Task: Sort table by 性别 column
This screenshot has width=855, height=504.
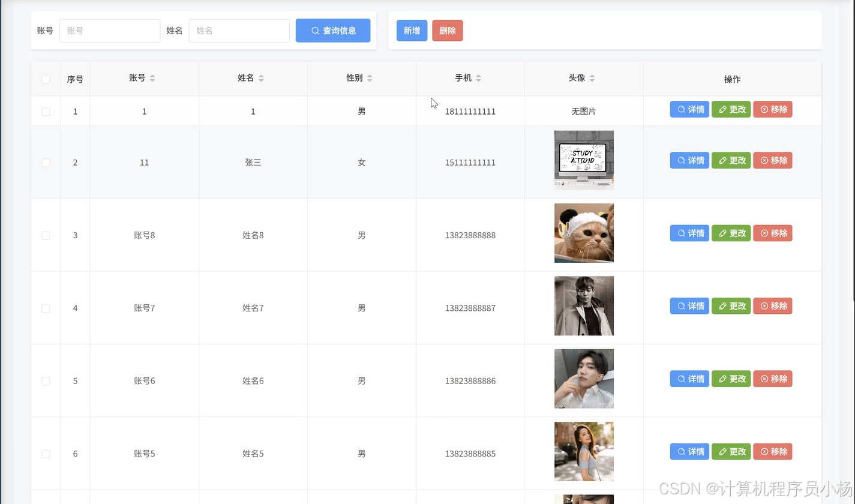Action: click(370, 78)
